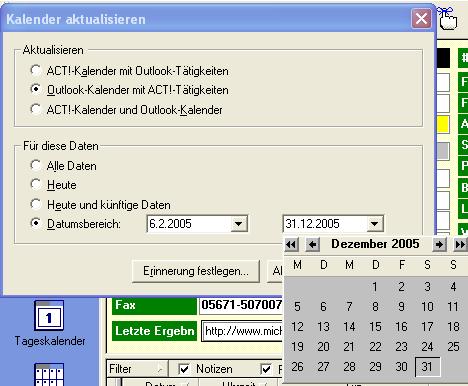Click the Dezember 2005 month title
The height and width of the screenshot is (386, 468).
point(375,244)
